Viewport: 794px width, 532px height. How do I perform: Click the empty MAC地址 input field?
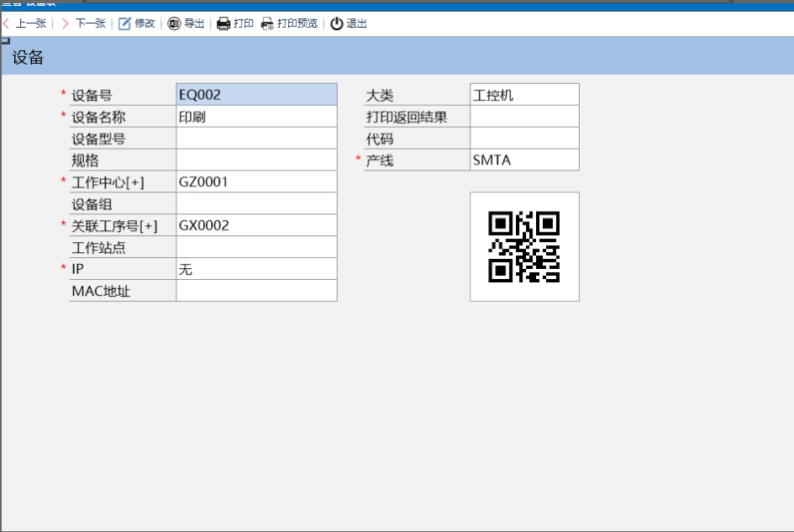(256, 292)
